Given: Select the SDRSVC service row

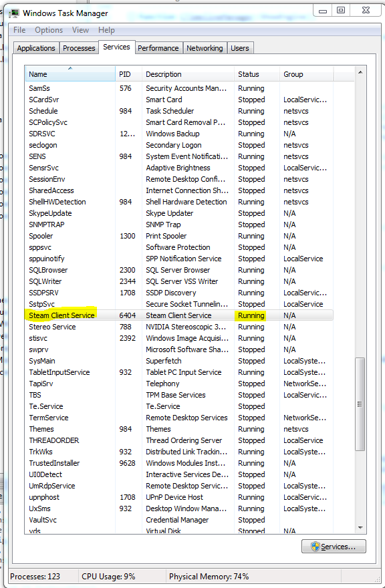Looking at the screenshot, I should (179, 134).
